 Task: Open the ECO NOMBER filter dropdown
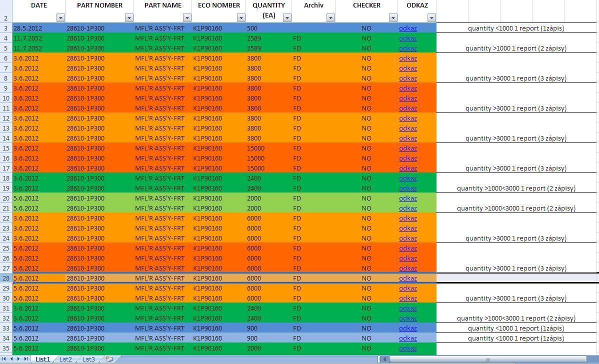pos(241,17)
